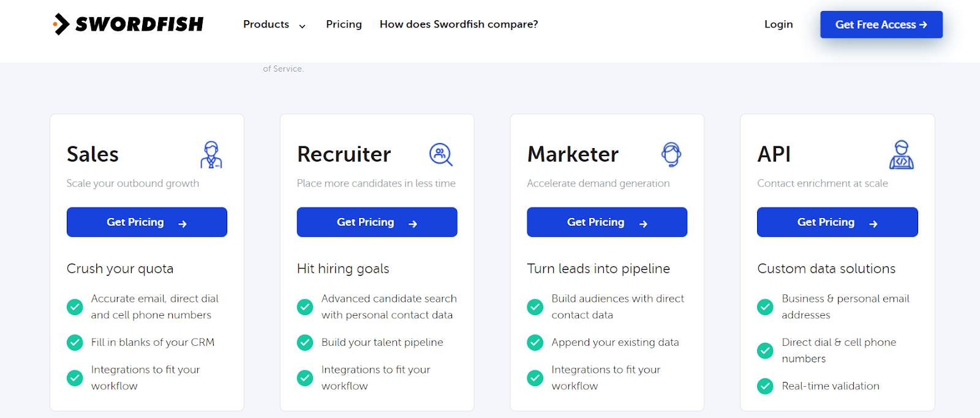
Task: Click the API developer icon
Action: [x=901, y=155]
